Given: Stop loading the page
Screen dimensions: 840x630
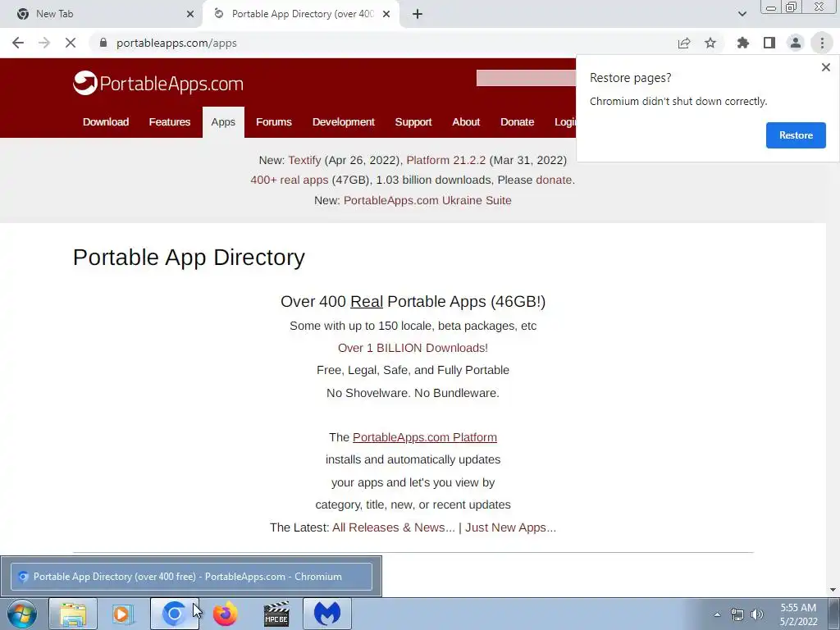Looking at the screenshot, I should 71,43.
